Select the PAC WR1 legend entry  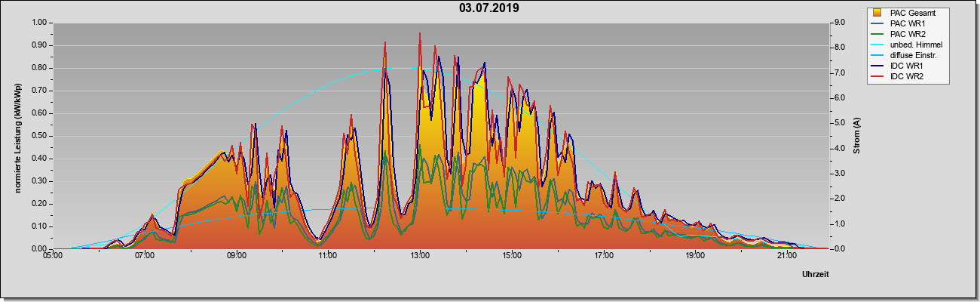click(907, 23)
